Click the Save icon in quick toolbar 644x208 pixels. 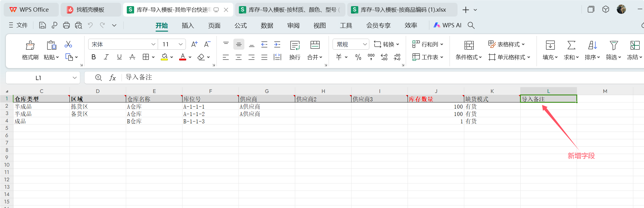43,25
